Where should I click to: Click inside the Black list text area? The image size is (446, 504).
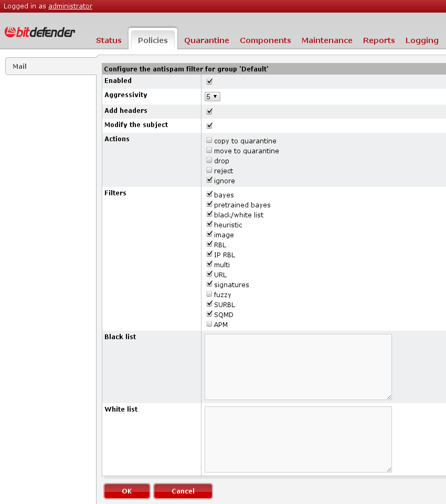298,366
